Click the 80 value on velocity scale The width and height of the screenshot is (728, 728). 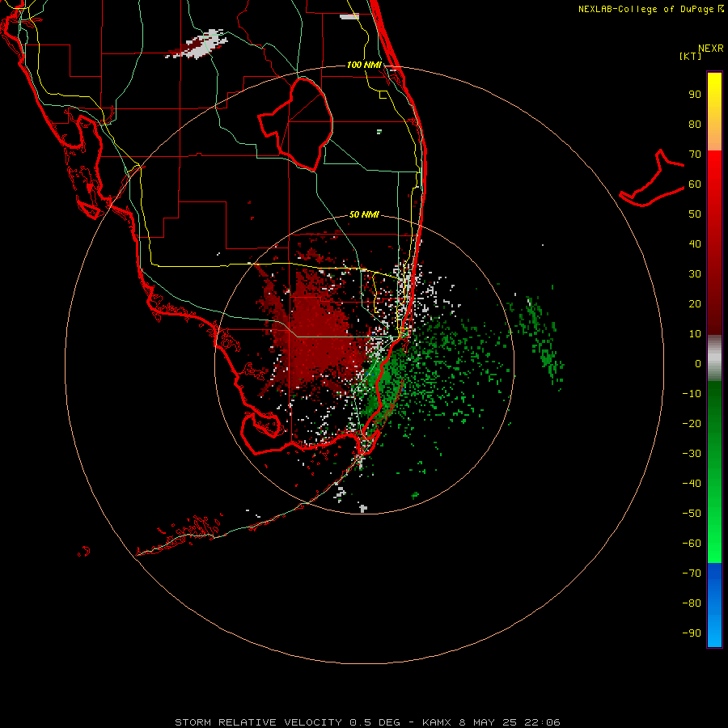point(695,125)
